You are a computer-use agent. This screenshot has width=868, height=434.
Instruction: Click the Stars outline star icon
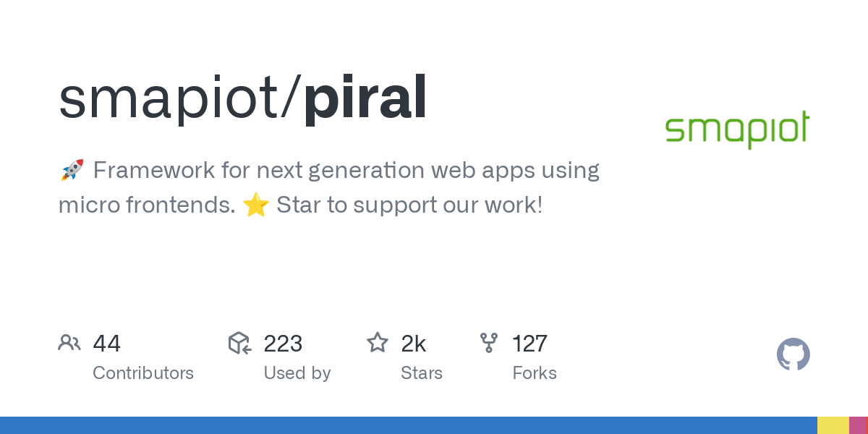click(x=378, y=343)
